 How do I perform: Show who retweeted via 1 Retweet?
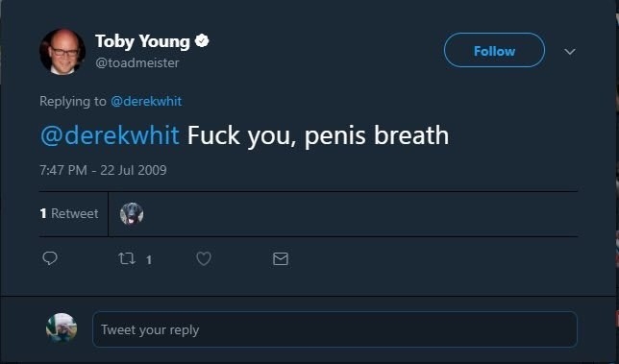[x=69, y=213]
